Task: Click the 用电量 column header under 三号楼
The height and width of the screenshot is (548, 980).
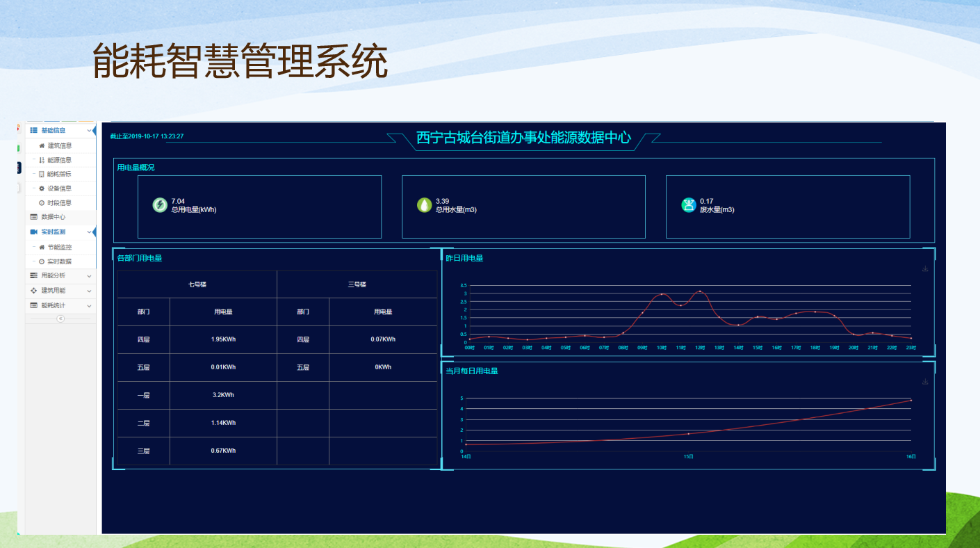Action: [x=383, y=312]
